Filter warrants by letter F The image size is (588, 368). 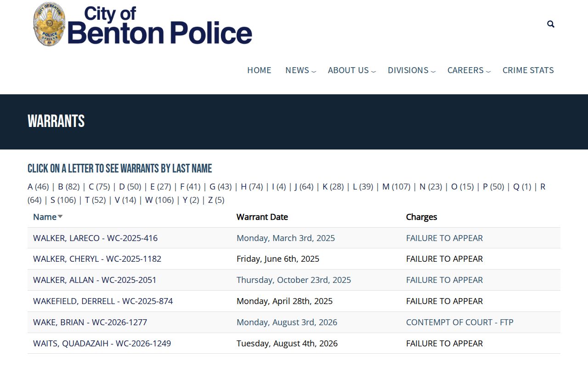(182, 187)
